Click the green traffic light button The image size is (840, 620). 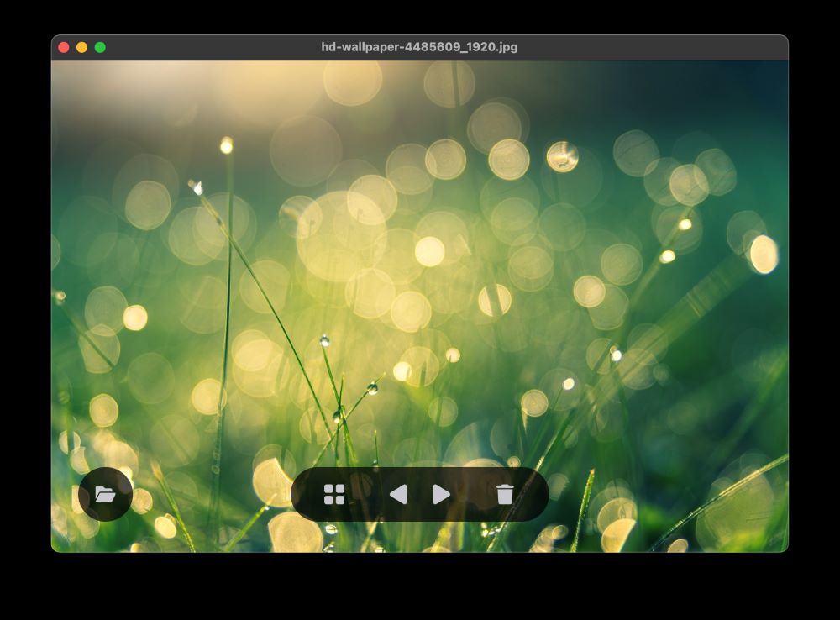click(100, 47)
